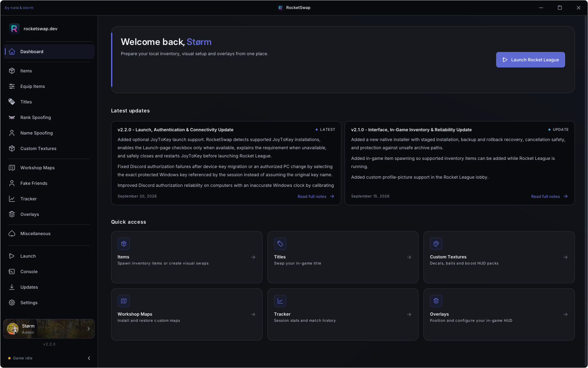Image resolution: width=588 pixels, height=368 pixels.
Task: Click the Launch Rocket League button
Action: coord(530,60)
